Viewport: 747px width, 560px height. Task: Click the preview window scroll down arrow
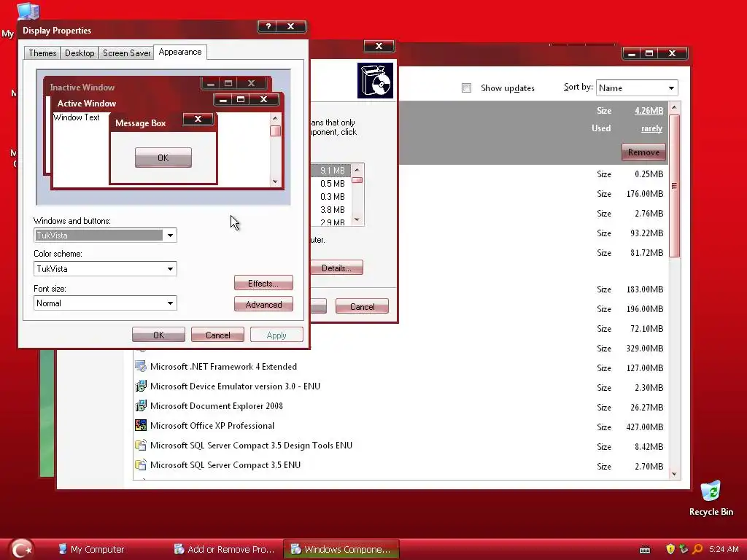[x=275, y=182]
